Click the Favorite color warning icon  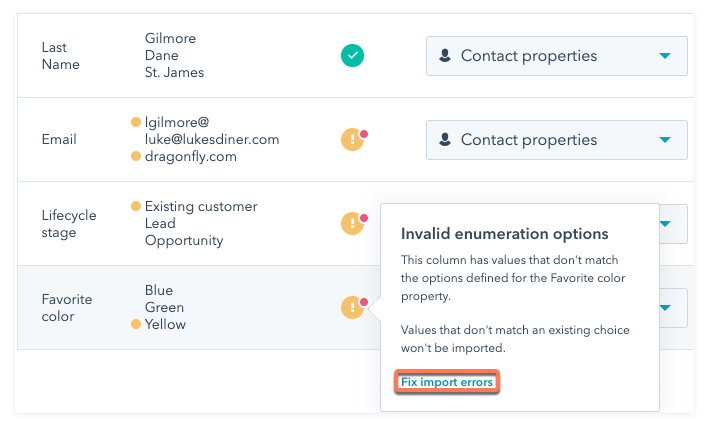353,307
